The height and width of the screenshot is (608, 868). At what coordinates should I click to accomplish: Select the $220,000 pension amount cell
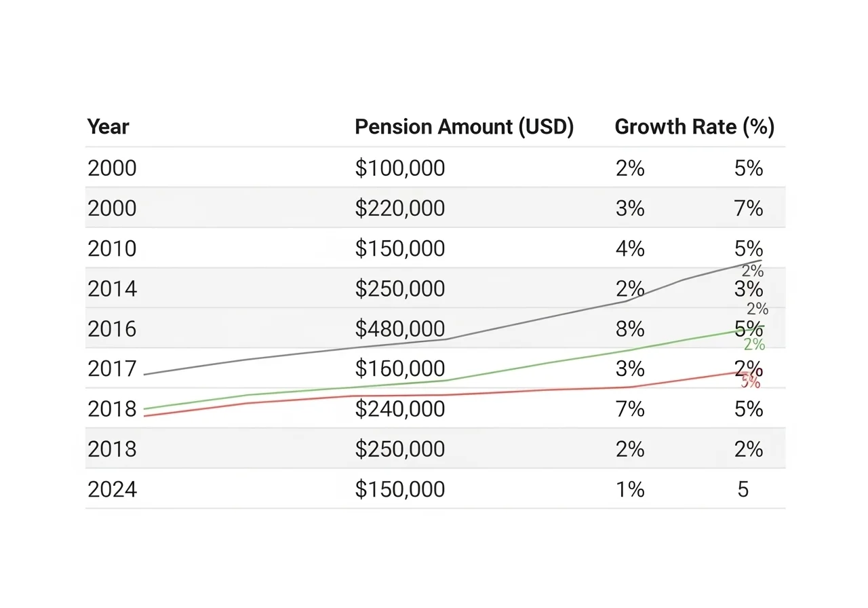[x=400, y=208]
